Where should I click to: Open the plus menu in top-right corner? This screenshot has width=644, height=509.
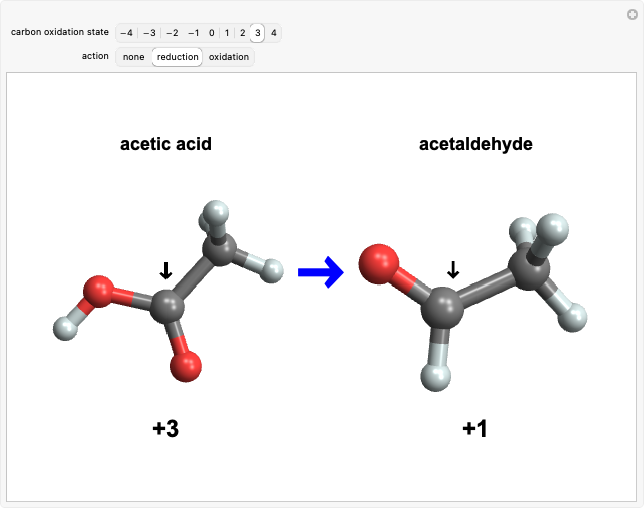pos(631,13)
